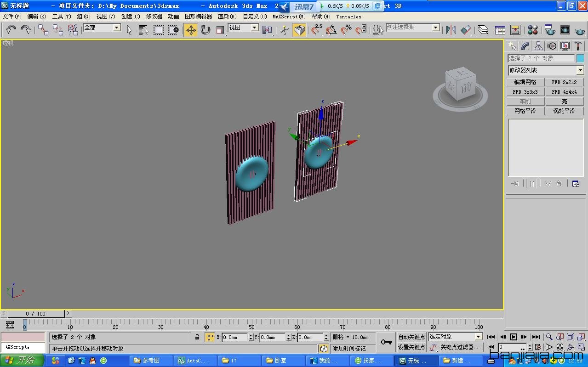Open the Hierarchy command panel tab
The height and width of the screenshot is (367, 588).
[x=538, y=46]
